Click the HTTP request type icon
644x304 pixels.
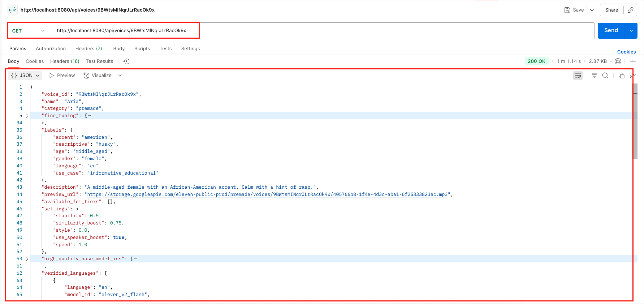coord(13,10)
